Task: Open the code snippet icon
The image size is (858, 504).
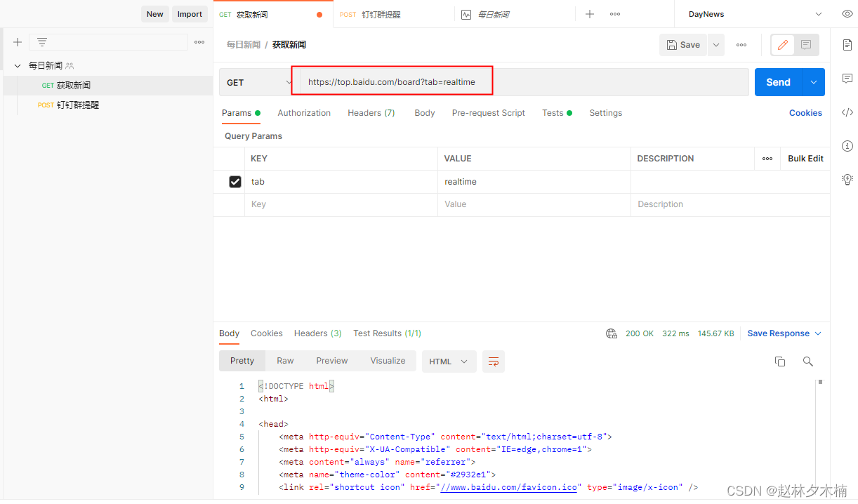Action: coord(847,112)
